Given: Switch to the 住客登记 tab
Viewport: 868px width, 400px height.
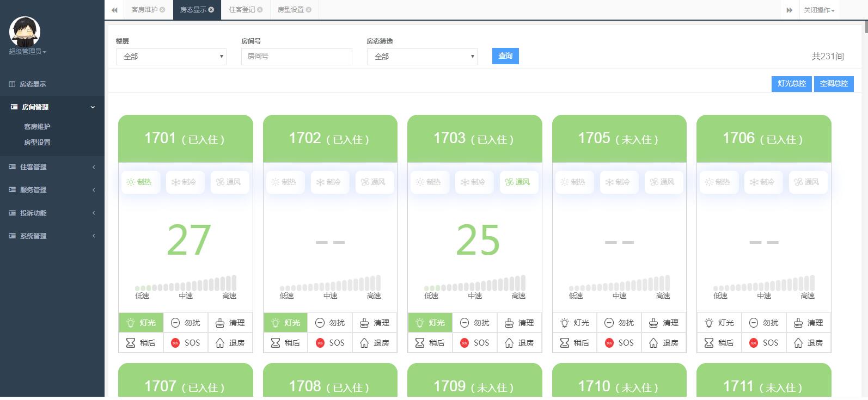Looking at the screenshot, I should point(242,10).
